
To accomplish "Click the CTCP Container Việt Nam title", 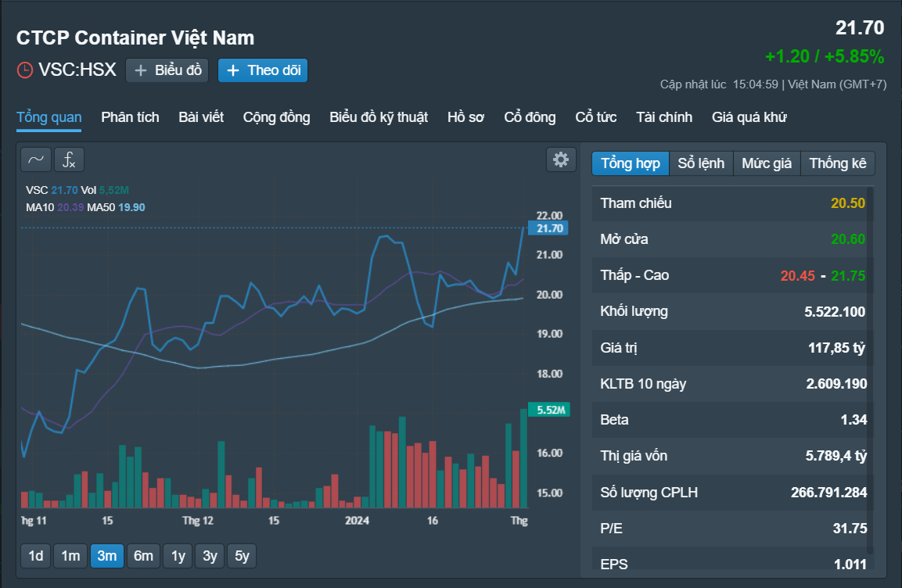I will [135, 38].
